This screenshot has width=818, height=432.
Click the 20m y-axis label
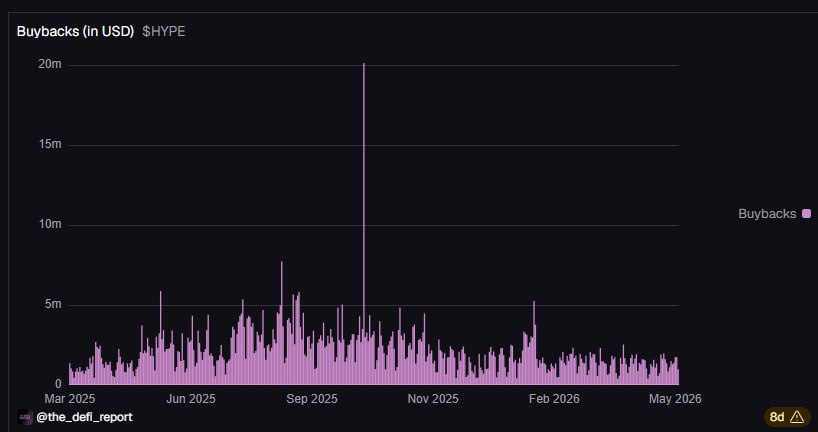[x=50, y=64]
